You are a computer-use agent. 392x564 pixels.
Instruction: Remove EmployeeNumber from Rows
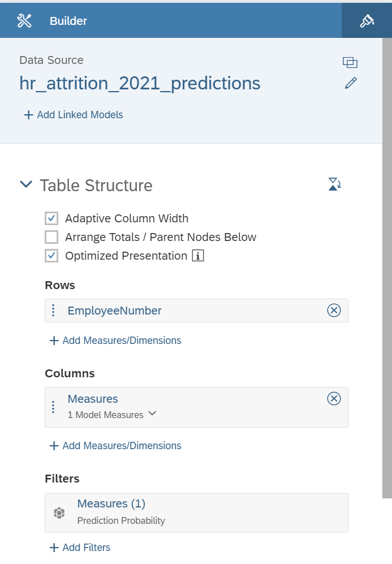pos(334,310)
